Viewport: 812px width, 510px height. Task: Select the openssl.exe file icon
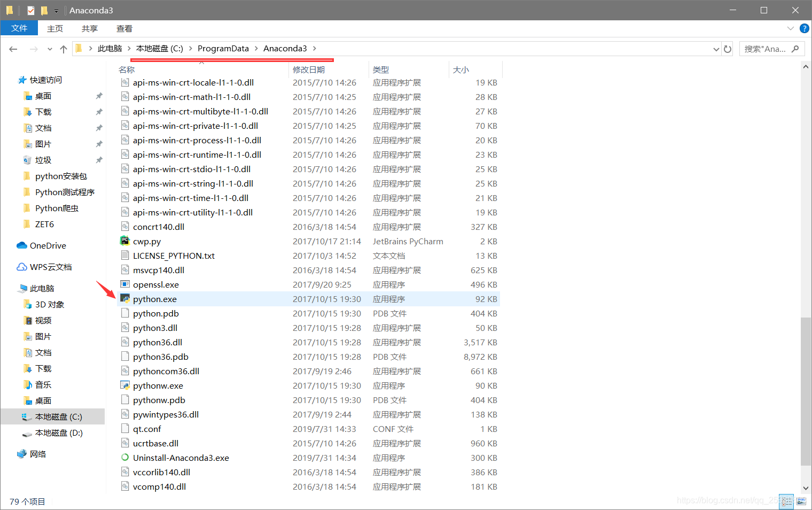pyautogui.click(x=125, y=284)
